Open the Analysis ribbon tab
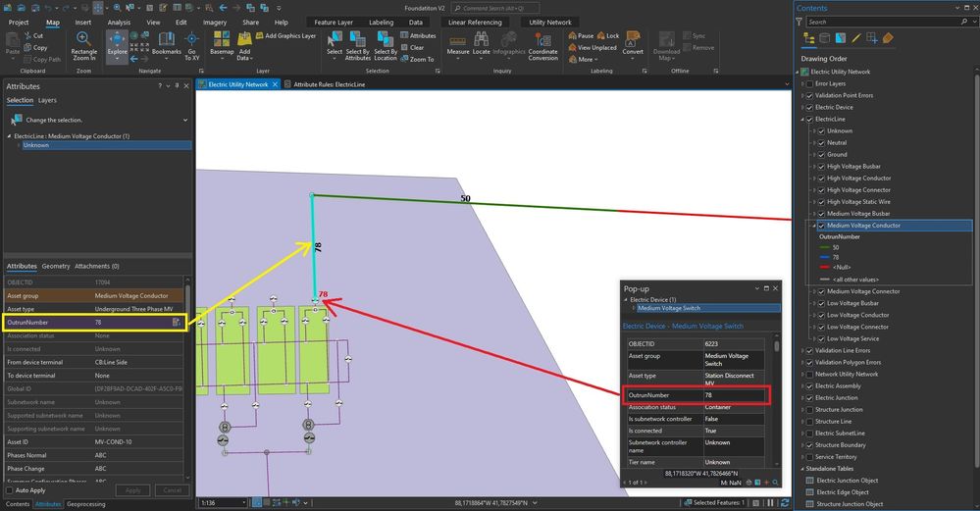This screenshot has height=511, width=980. point(119,23)
